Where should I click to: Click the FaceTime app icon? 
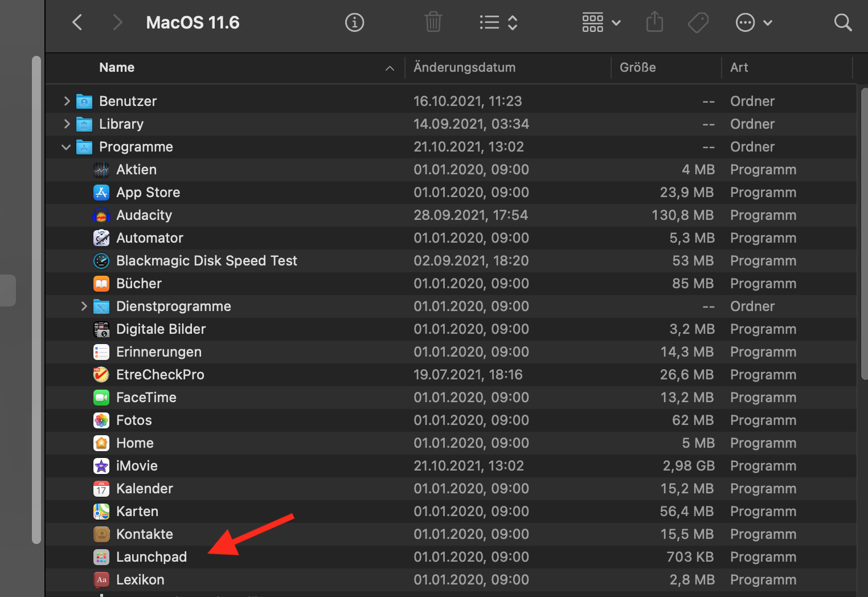click(101, 398)
